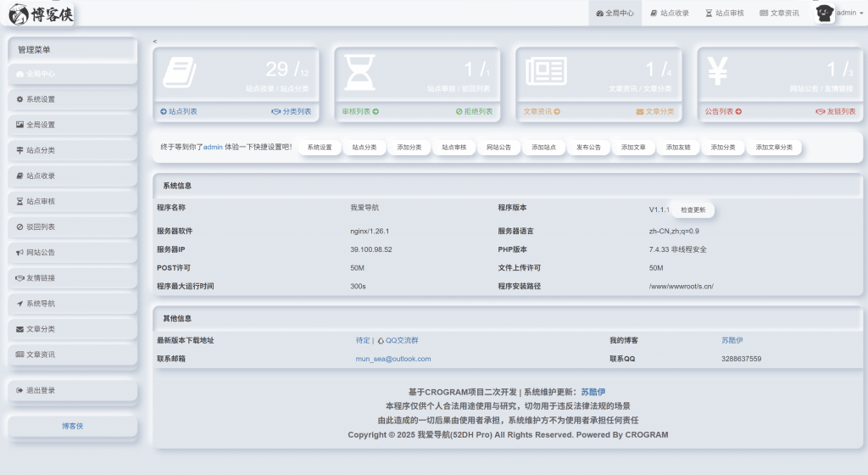Click the 系统设置 quick shortcut button
Image resolution: width=868 pixels, height=475 pixels.
[320, 148]
